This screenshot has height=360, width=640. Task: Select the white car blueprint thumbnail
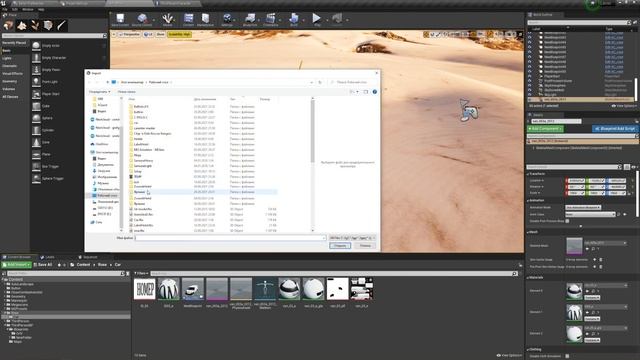[193, 289]
